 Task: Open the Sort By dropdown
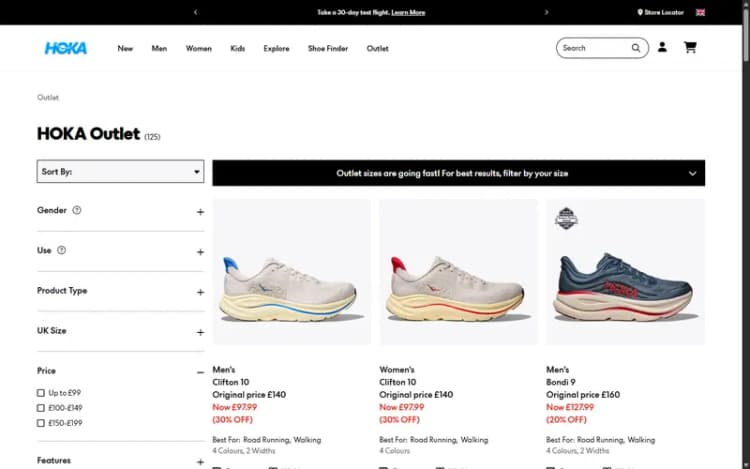121,171
